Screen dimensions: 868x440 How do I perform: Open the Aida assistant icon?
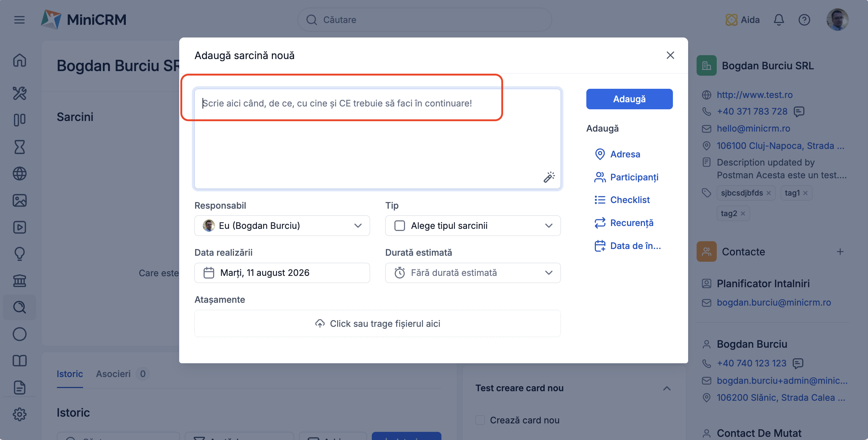pyautogui.click(x=731, y=20)
